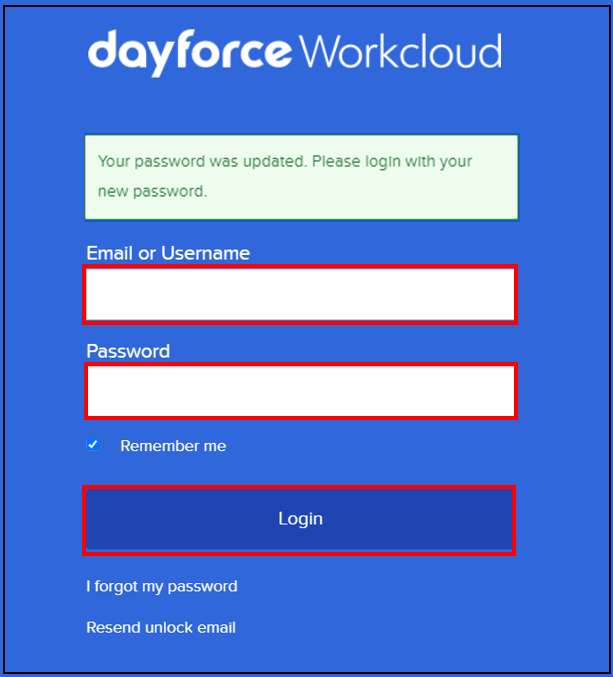The image size is (613, 677).
Task: Click the dayforce Workcloud header logo
Action: pos(295,51)
